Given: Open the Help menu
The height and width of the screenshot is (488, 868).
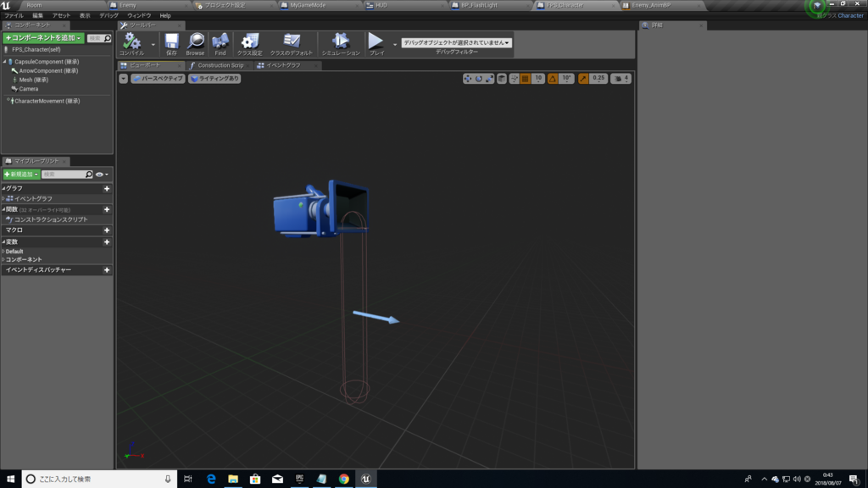Looking at the screenshot, I should click(x=165, y=16).
